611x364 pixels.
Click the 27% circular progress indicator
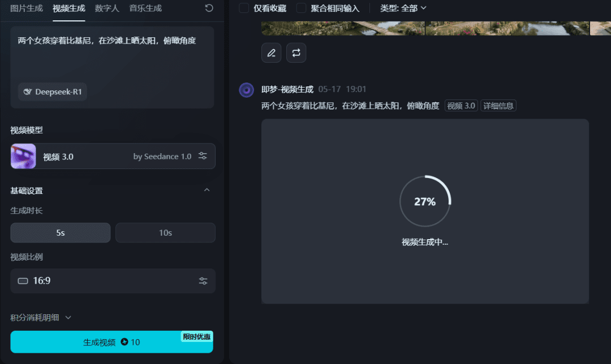425,201
